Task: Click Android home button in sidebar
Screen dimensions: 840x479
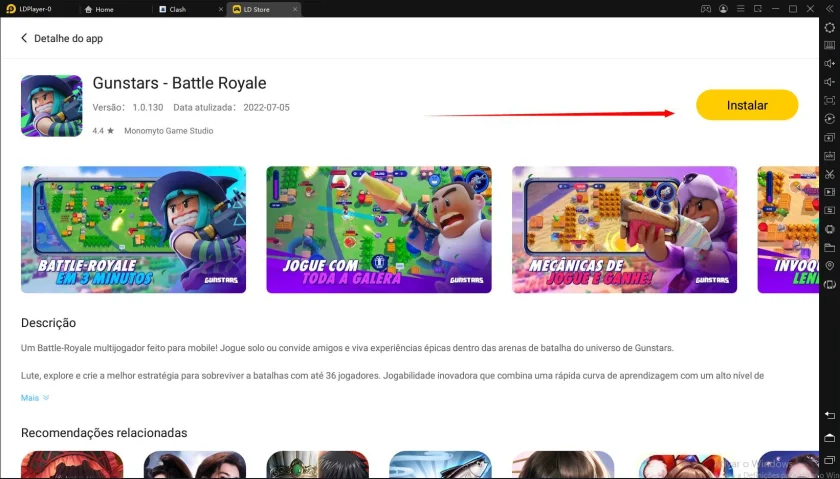Action: coord(829,438)
